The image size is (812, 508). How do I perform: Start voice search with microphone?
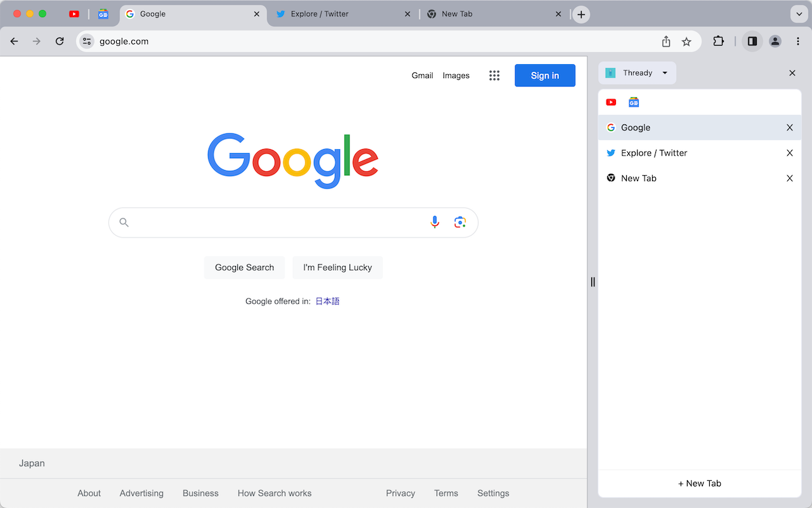(435, 222)
